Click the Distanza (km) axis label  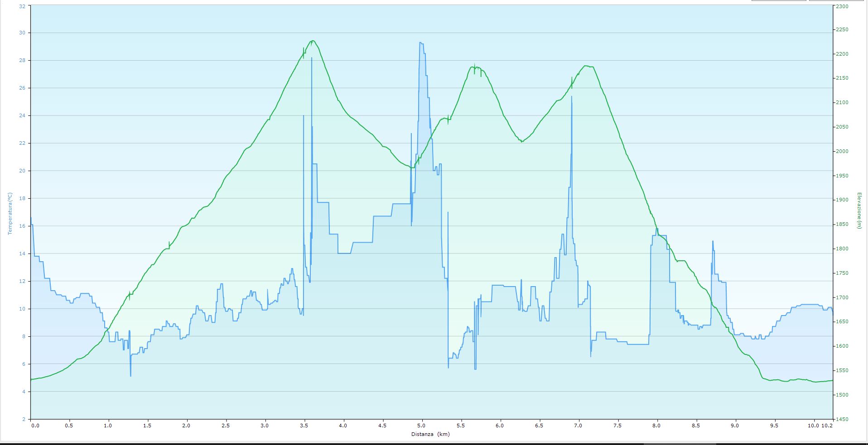430,434
